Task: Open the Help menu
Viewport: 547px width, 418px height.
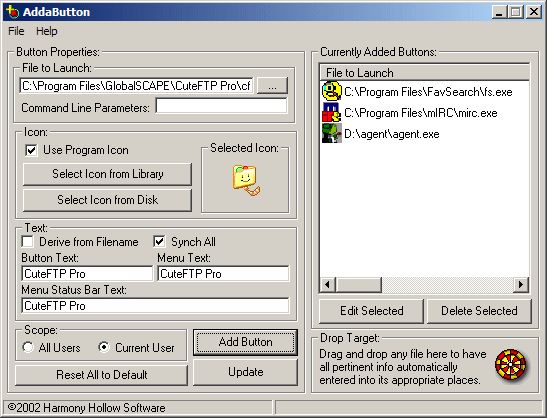Action: [x=47, y=31]
